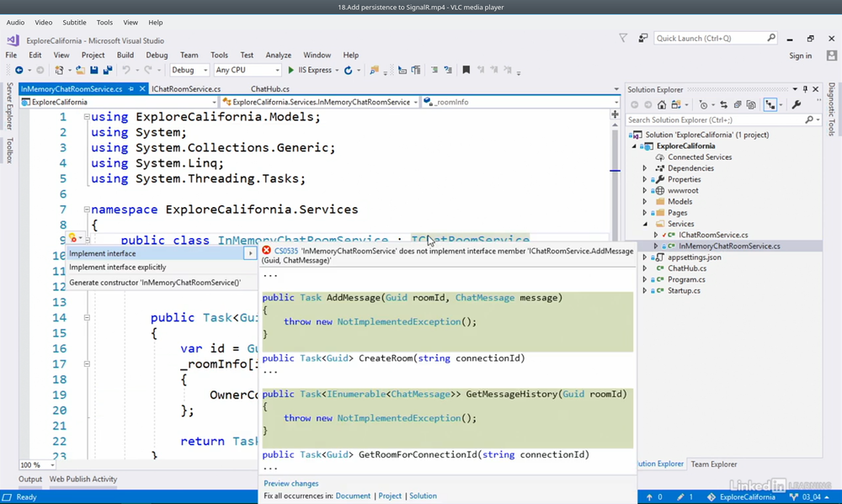Switch to the IChatRoomService.cs tab
The height and width of the screenshot is (504, 842).
186,89
